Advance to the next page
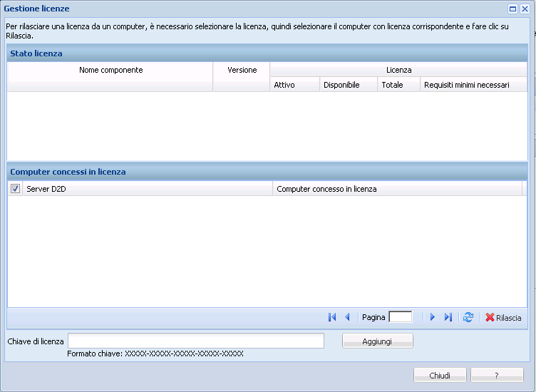The image size is (536, 392). pyautogui.click(x=432, y=317)
